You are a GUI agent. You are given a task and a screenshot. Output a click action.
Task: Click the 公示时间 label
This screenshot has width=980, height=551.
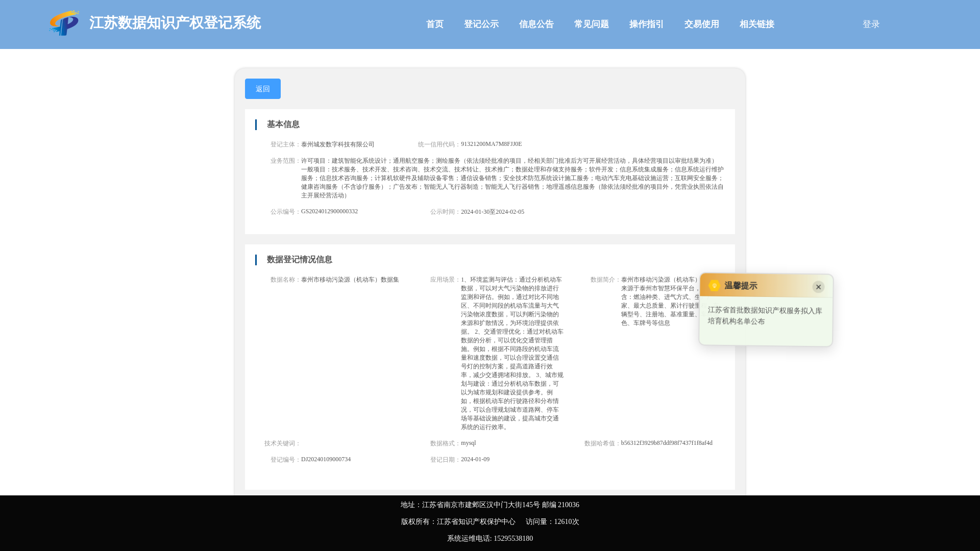point(445,212)
